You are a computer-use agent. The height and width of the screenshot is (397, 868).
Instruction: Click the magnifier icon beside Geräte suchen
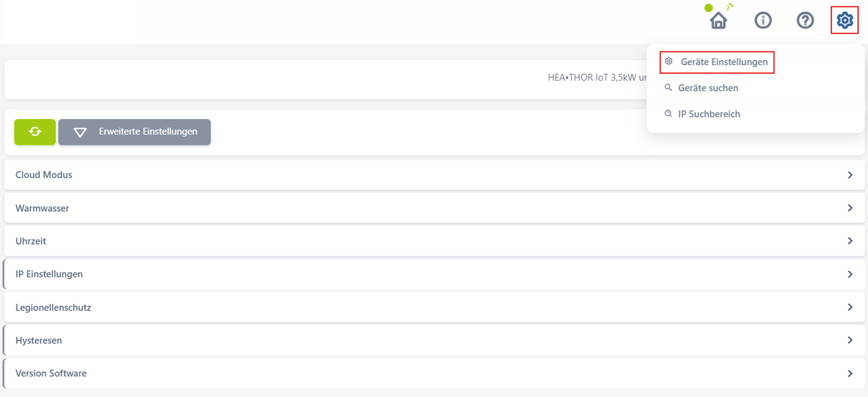point(668,88)
